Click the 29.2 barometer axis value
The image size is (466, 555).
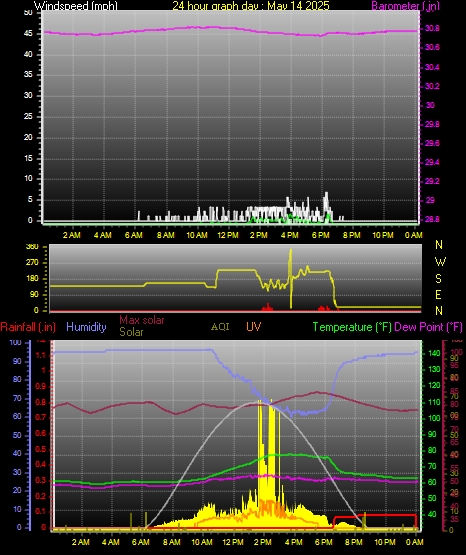[x=432, y=181]
